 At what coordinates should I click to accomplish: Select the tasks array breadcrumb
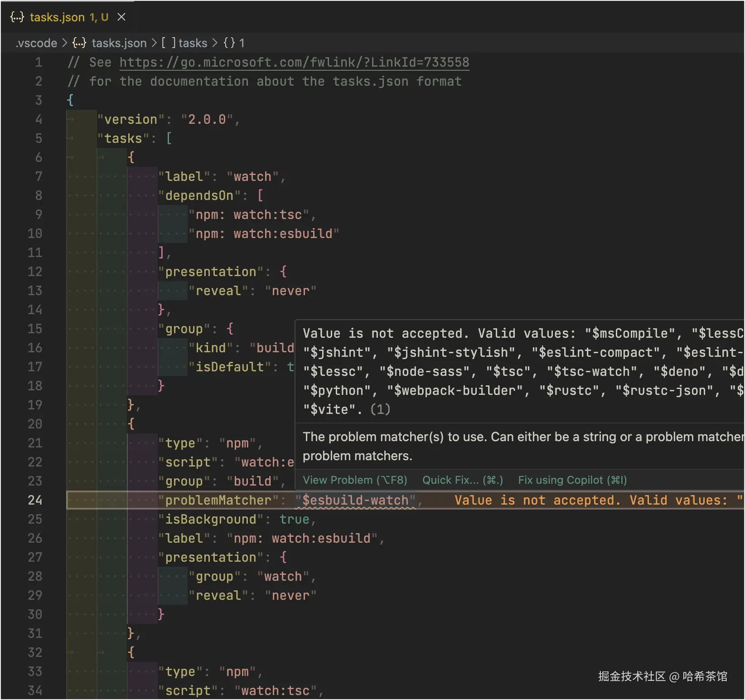click(x=193, y=43)
